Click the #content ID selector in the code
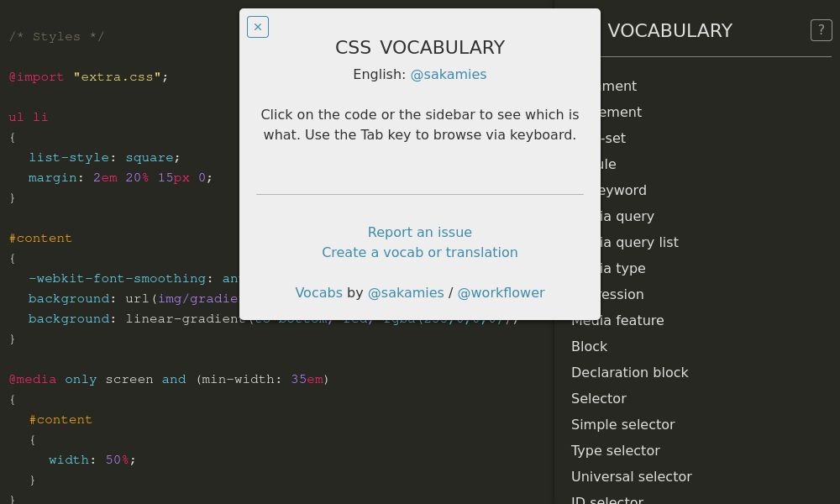 40,238
